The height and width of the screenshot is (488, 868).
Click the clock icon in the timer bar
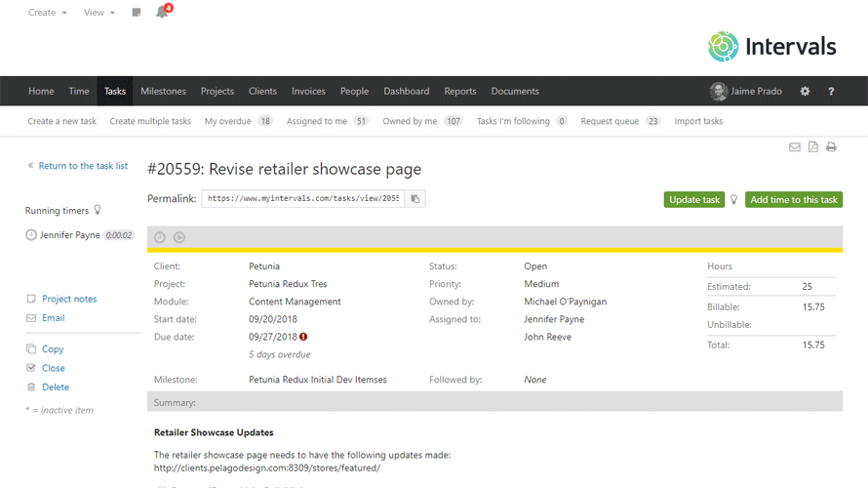point(160,237)
